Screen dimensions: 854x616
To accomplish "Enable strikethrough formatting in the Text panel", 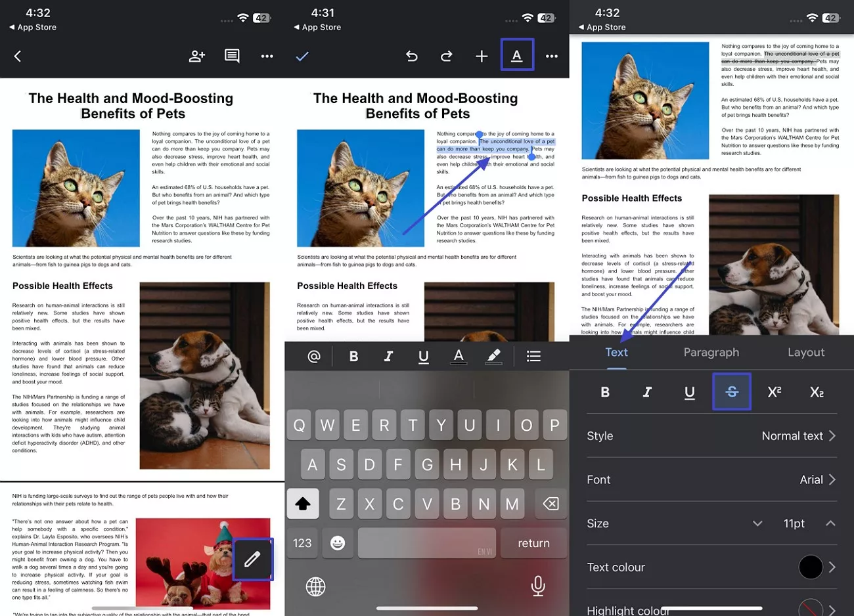I will point(732,392).
